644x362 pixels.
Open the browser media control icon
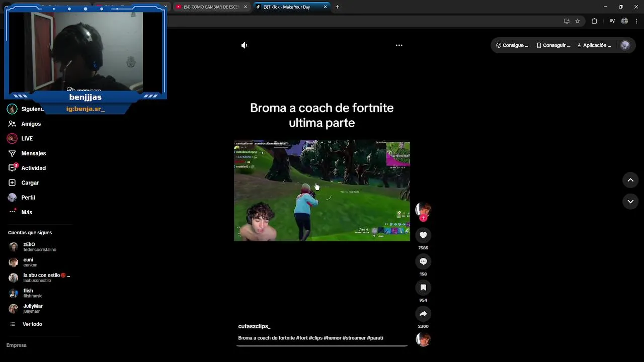[x=612, y=21]
